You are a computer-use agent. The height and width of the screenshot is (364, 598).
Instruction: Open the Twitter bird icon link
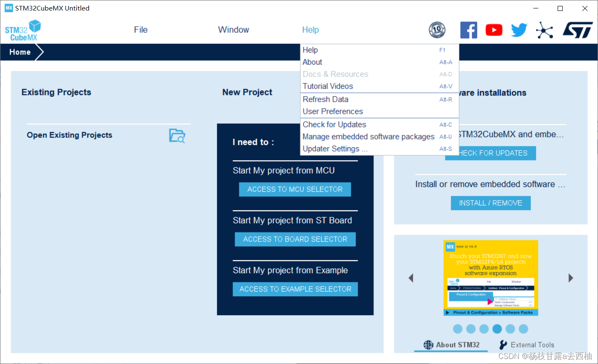[519, 30]
